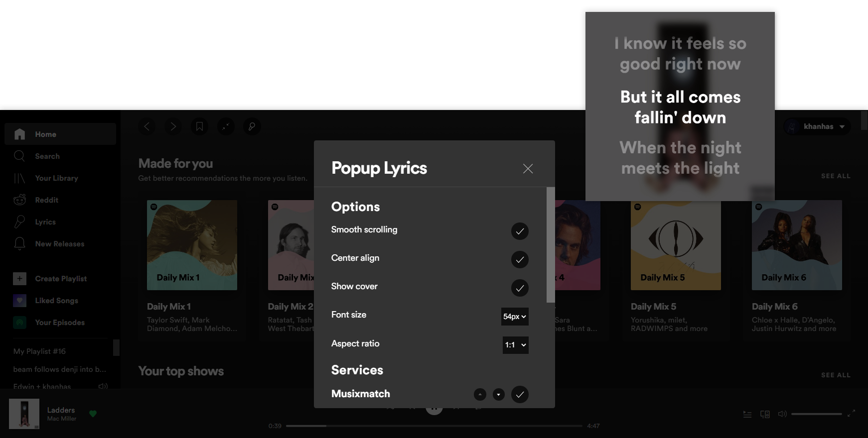Image resolution: width=868 pixels, height=438 pixels.
Task: Change the Aspect ratio dropdown
Action: pyautogui.click(x=515, y=345)
